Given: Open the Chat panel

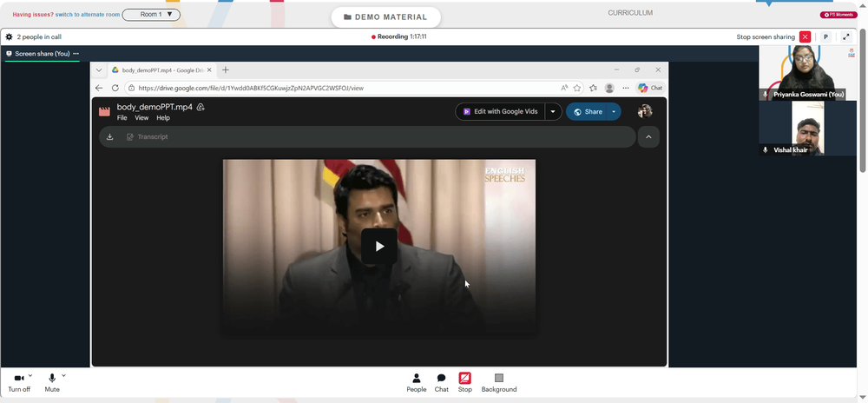Looking at the screenshot, I should (x=441, y=382).
